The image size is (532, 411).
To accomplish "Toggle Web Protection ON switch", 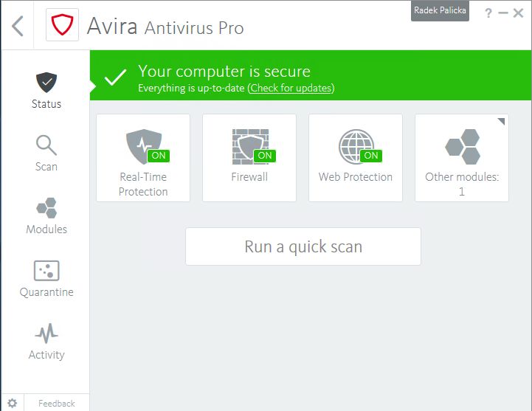I will click(x=371, y=156).
